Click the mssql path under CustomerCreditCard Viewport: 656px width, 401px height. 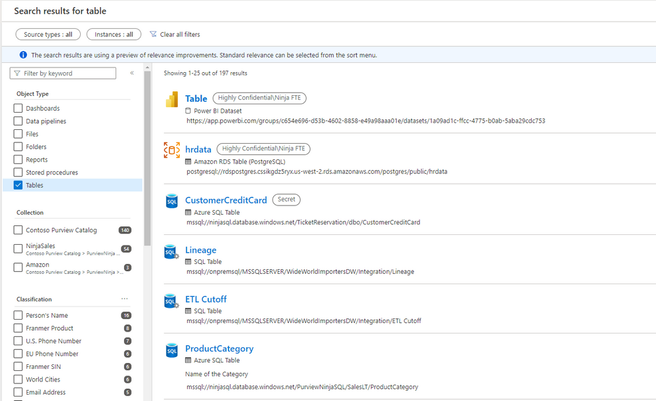point(303,222)
